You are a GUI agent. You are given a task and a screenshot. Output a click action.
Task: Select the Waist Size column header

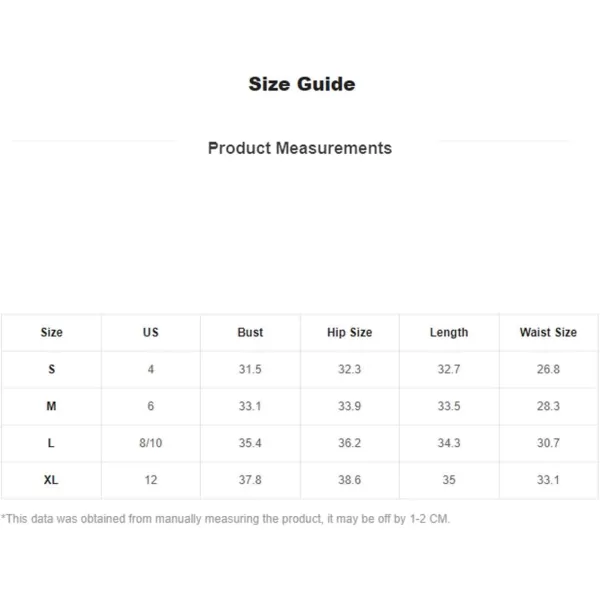[548, 332]
